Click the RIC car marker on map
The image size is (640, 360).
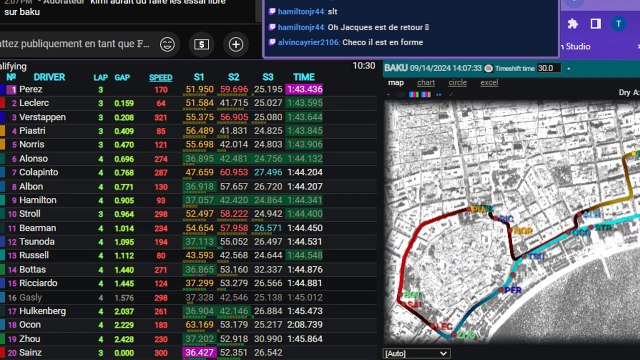[x=496, y=219]
